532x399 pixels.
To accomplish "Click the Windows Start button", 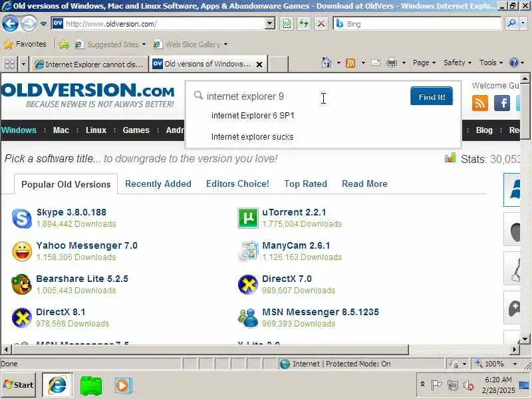I will click(x=19, y=385).
